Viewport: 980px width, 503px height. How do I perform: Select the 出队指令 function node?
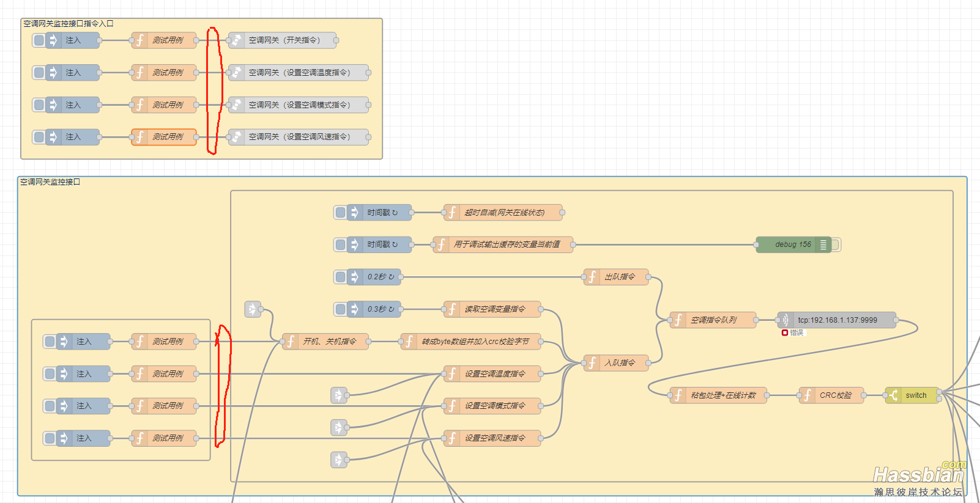[616, 277]
